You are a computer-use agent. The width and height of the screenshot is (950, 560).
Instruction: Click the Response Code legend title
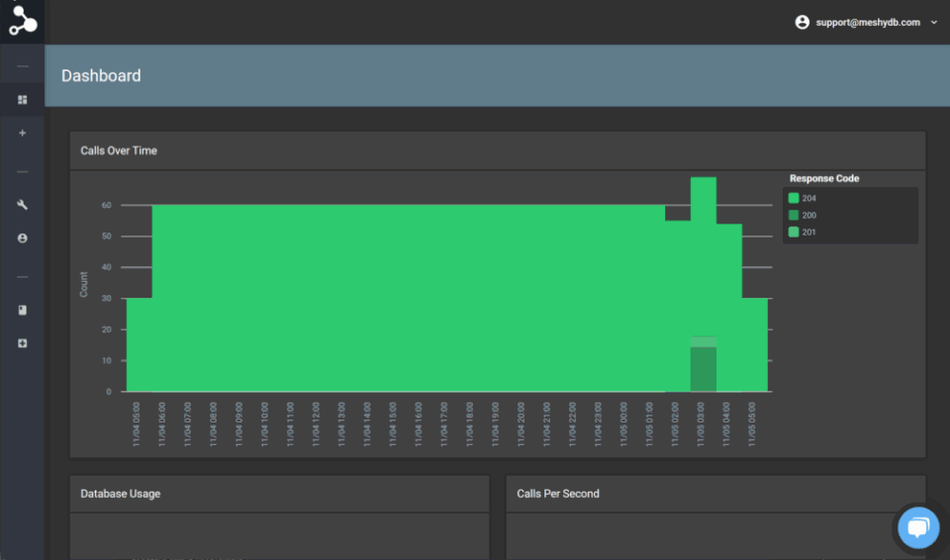click(824, 178)
